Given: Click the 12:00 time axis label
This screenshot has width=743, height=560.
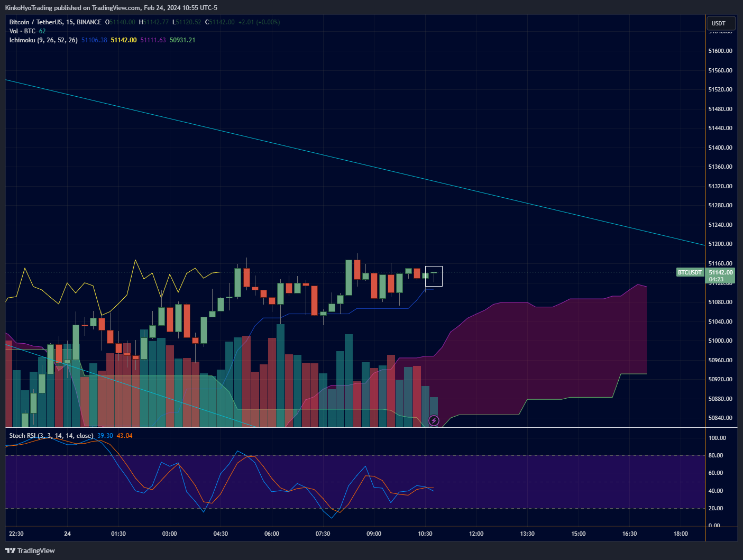Looking at the screenshot, I should [x=476, y=534].
